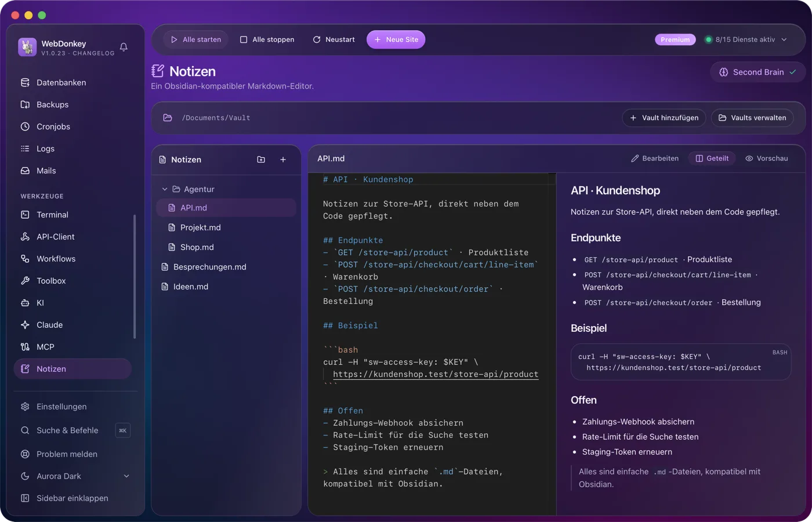
Task: Select the Notizen sidebar item
Action: 73,369
